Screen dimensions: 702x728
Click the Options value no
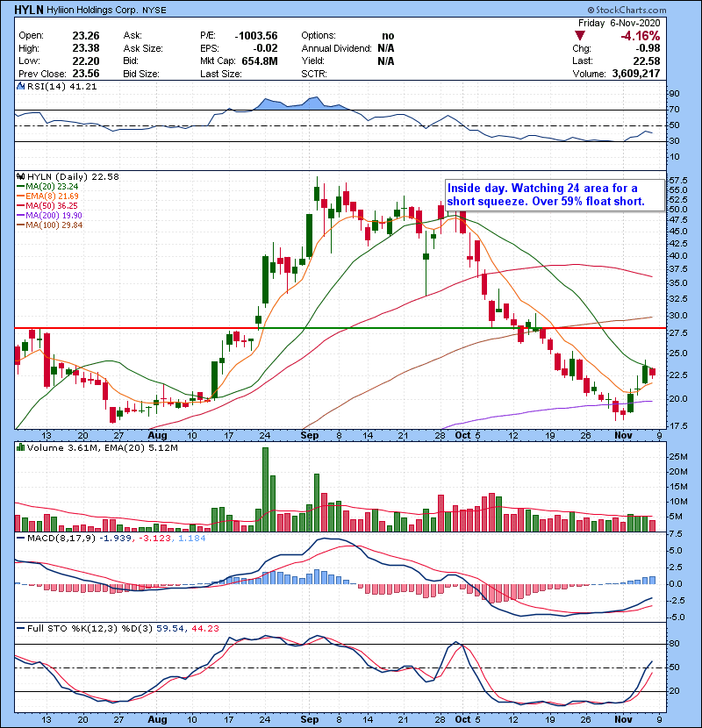388,36
